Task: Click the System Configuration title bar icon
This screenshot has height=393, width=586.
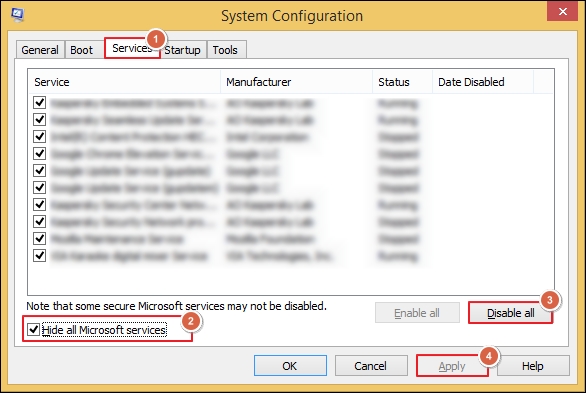Action: [x=18, y=15]
